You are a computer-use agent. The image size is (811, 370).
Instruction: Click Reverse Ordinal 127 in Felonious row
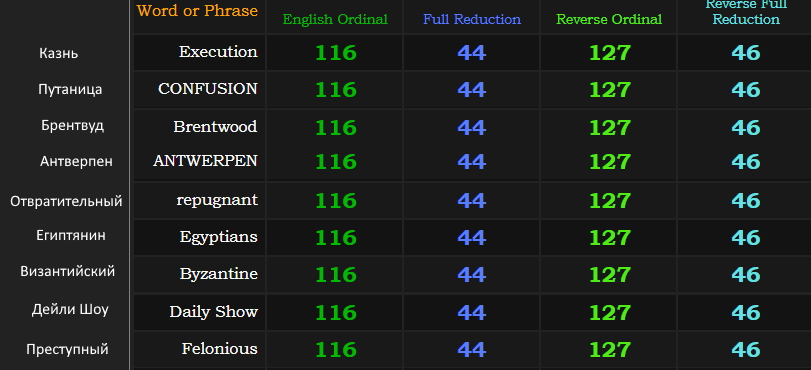(x=610, y=350)
